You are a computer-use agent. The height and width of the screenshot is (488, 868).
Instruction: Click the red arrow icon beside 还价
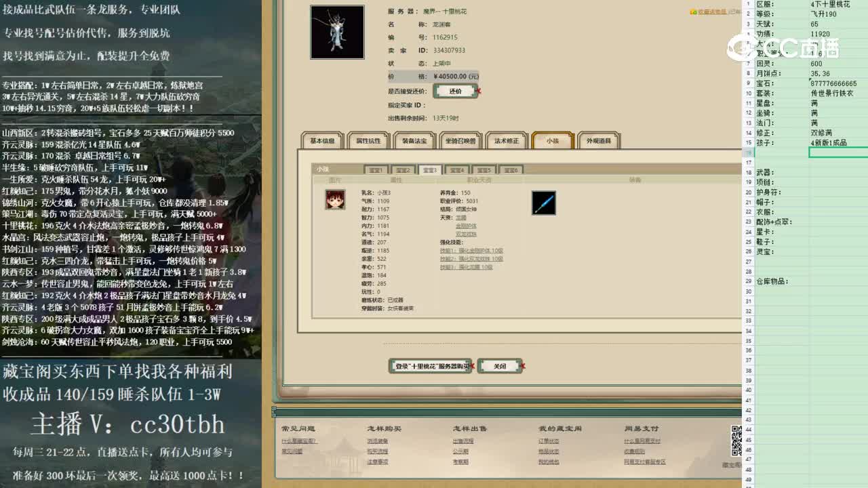479,90
